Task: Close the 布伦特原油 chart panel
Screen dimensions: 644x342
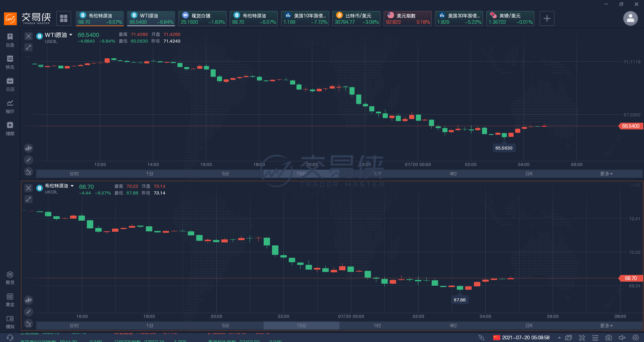Action: 29,188
